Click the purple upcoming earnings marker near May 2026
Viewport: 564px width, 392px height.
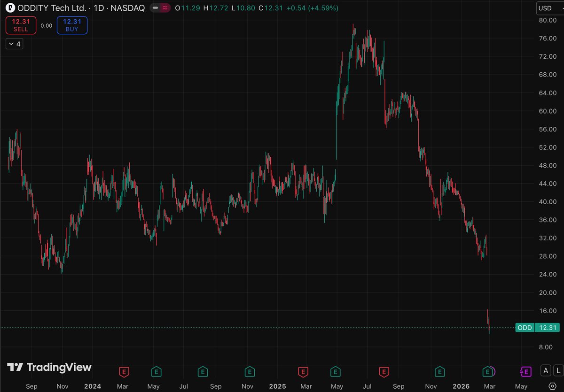click(x=526, y=372)
